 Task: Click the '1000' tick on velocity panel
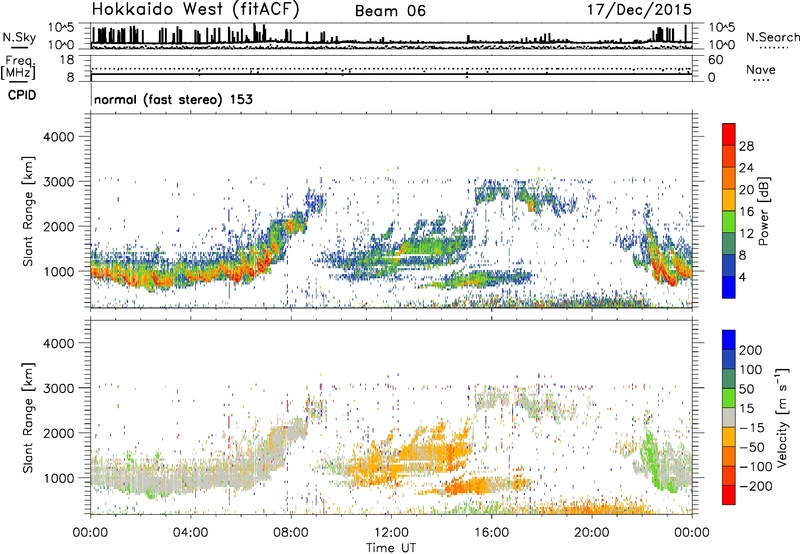tap(59, 478)
